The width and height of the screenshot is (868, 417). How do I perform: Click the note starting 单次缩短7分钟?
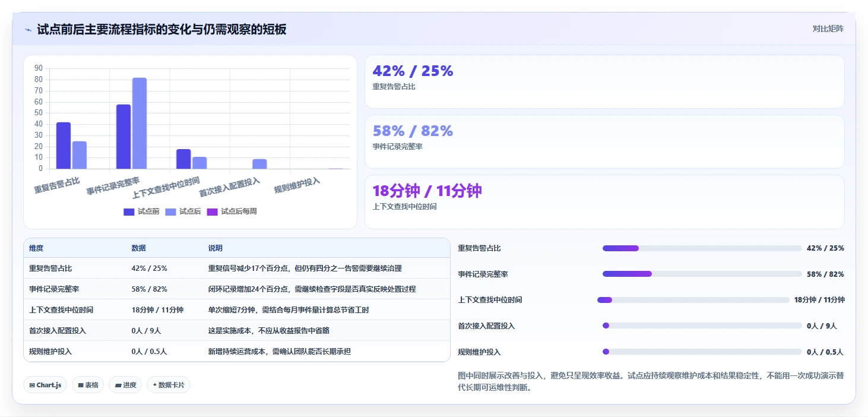point(289,310)
